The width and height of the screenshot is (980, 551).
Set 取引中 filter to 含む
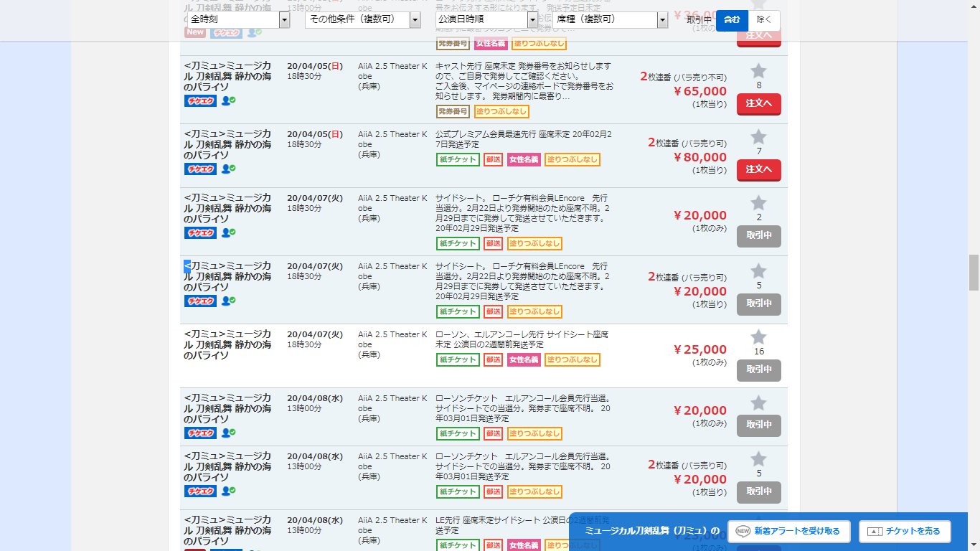732,20
